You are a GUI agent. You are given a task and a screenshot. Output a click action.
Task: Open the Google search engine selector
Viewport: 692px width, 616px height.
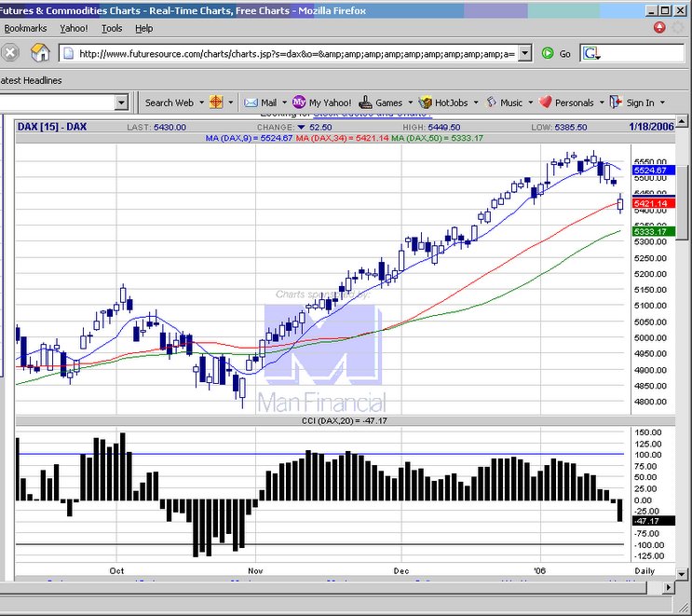coord(591,53)
